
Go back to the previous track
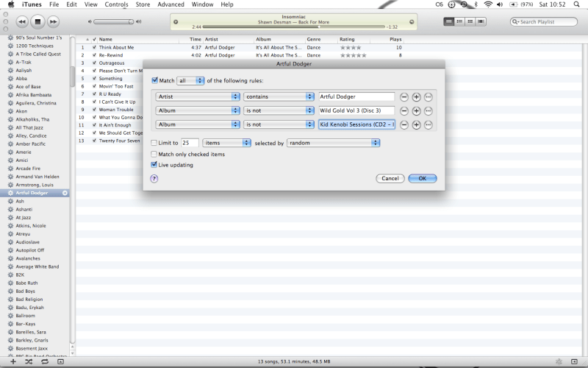point(22,22)
